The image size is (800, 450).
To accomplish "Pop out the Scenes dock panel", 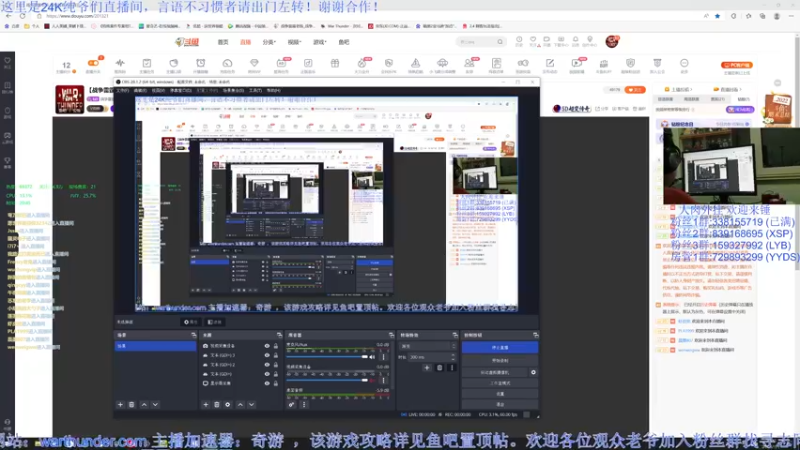I will tap(193, 335).
